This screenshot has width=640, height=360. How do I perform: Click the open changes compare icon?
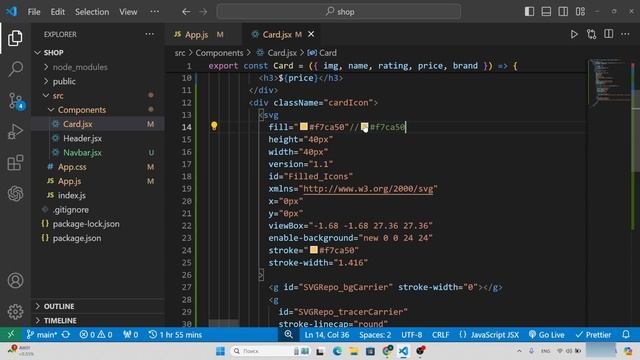click(x=591, y=34)
